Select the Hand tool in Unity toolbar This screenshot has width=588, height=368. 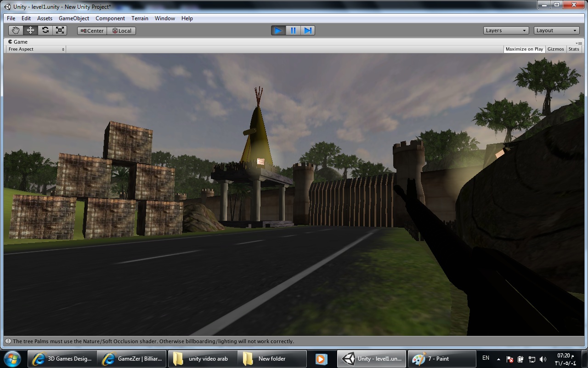coord(16,30)
